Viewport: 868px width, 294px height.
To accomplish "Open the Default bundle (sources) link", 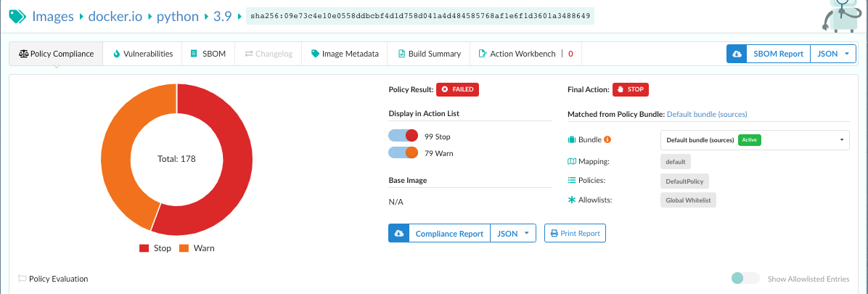I will tap(706, 114).
